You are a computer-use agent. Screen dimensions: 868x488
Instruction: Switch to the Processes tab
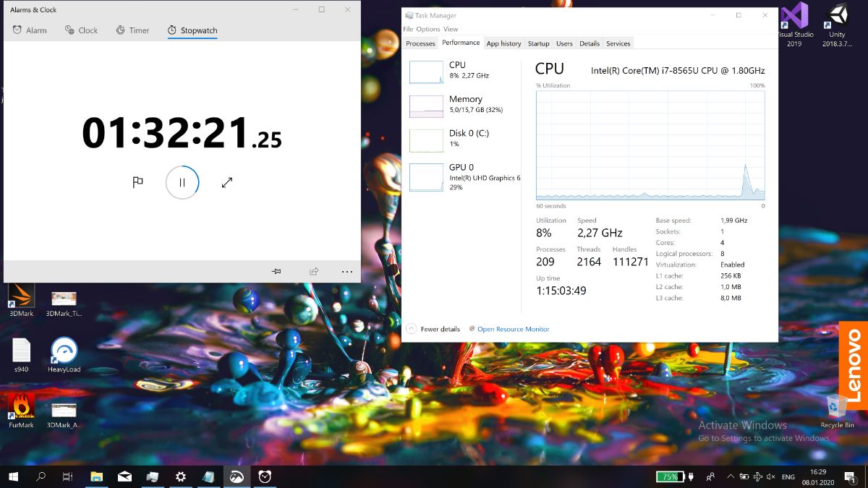[420, 43]
